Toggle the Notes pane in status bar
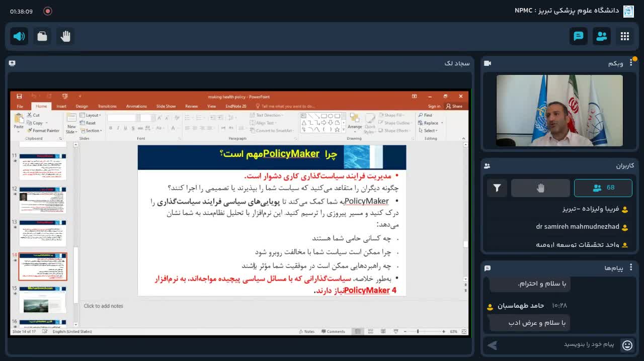644x361 pixels. tap(306, 332)
